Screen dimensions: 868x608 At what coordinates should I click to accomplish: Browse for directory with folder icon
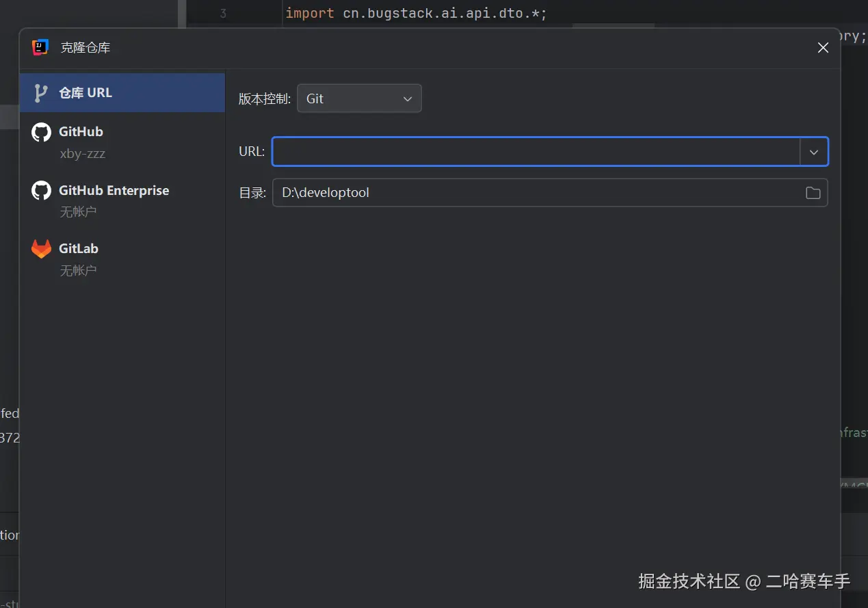pos(813,193)
